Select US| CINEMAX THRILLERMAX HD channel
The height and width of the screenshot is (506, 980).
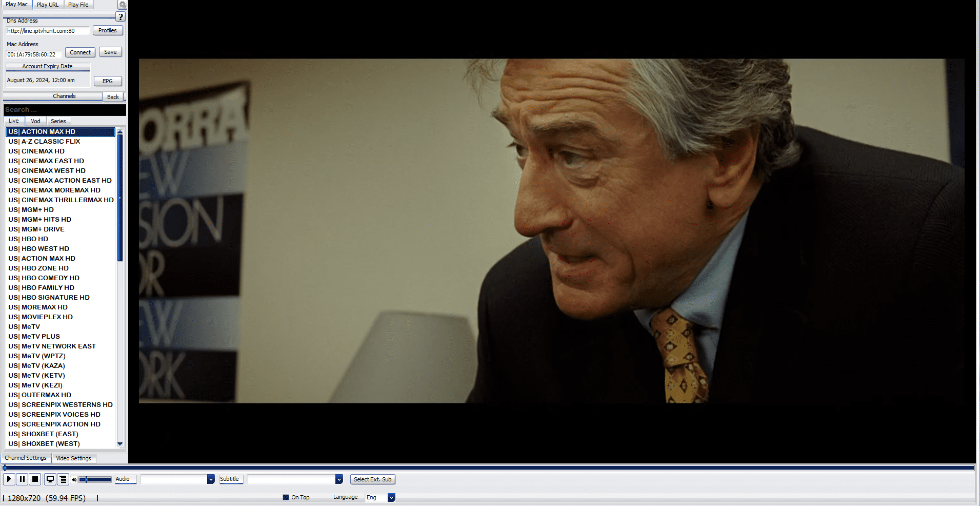pos(61,200)
